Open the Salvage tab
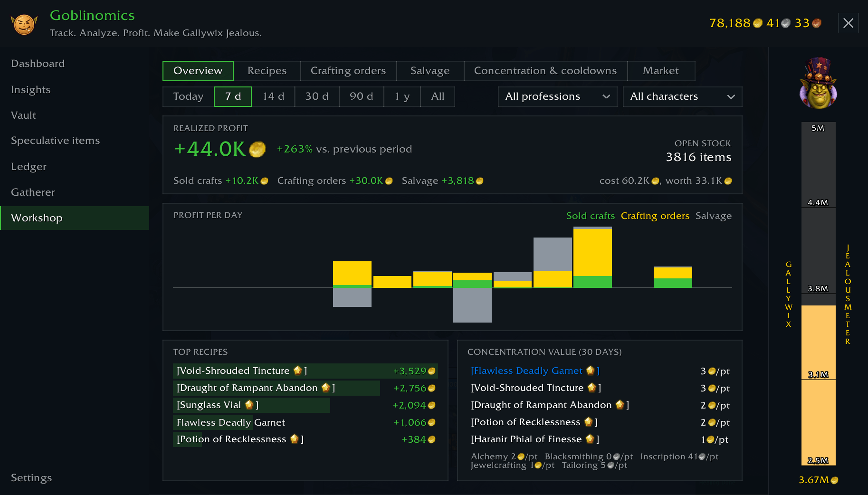This screenshot has height=495, width=868. coord(430,71)
